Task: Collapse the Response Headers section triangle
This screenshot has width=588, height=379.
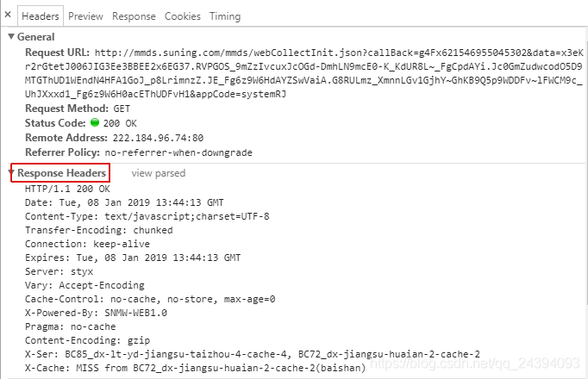Action: (11, 172)
